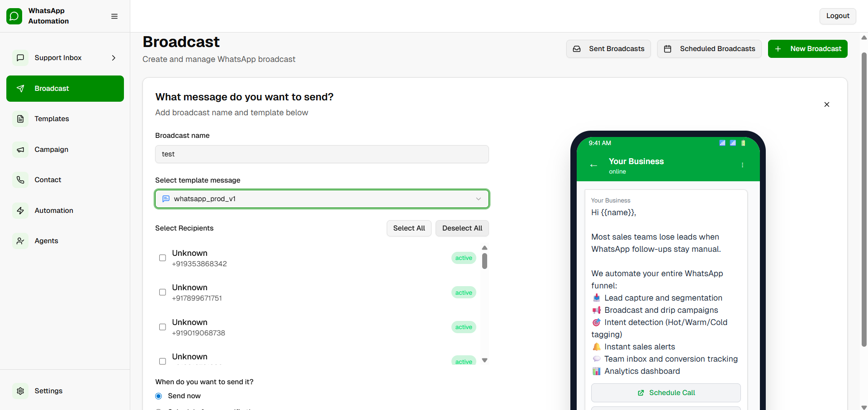Click the Templates document icon
The width and height of the screenshot is (868, 410).
20,119
